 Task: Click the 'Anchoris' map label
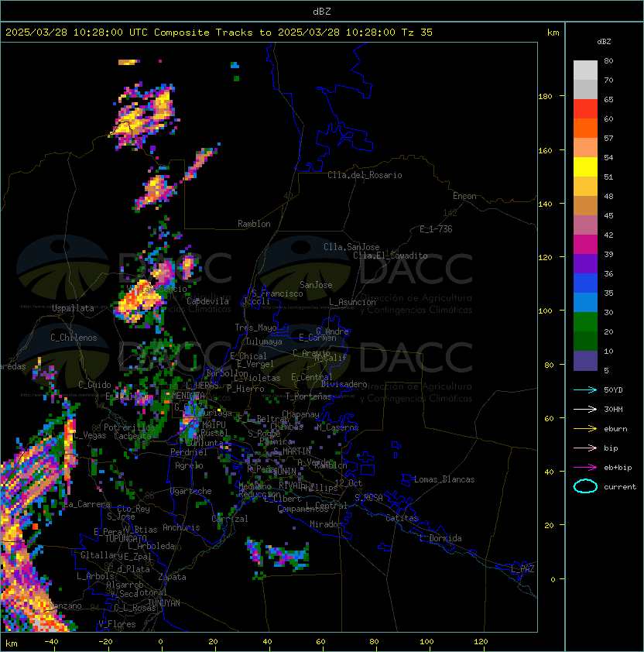click(181, 527)
